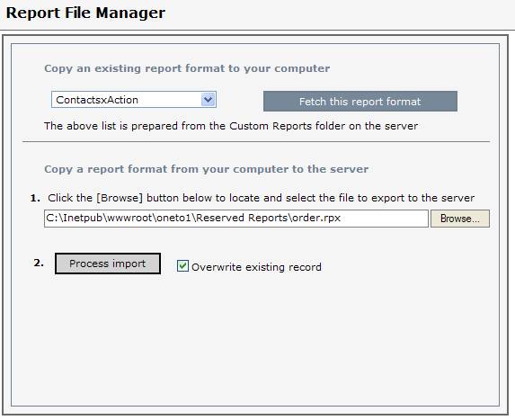The height and width of the screenshot is (420, 515).
Task: Click the blue dropdown arrow beside ContactsxAction
Action: (x=209, y=100)
